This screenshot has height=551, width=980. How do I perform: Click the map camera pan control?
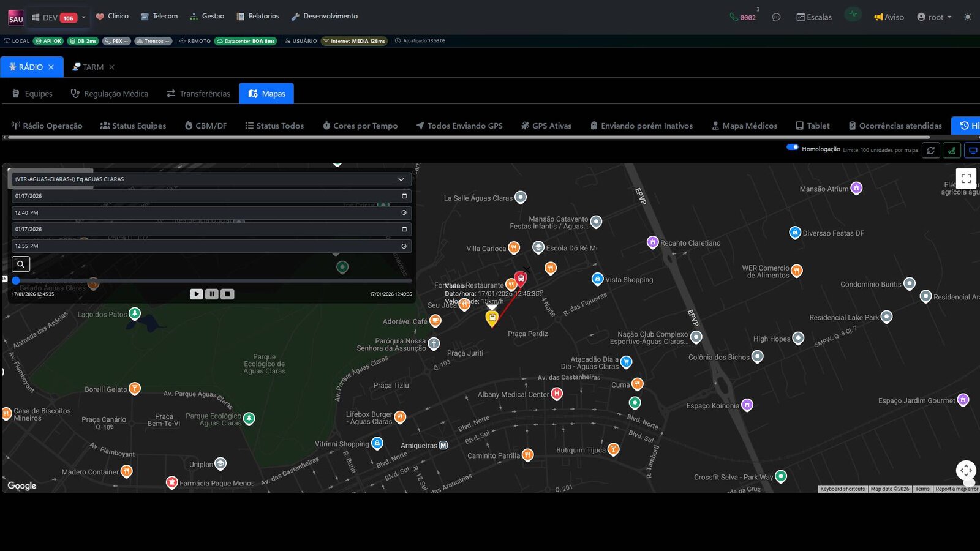(x=966, y=470)
